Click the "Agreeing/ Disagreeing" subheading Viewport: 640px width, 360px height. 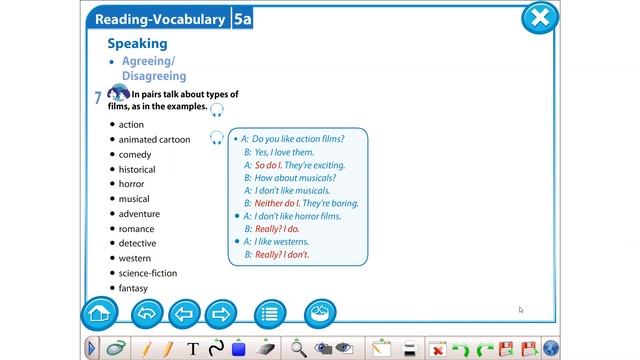point(154,69)
